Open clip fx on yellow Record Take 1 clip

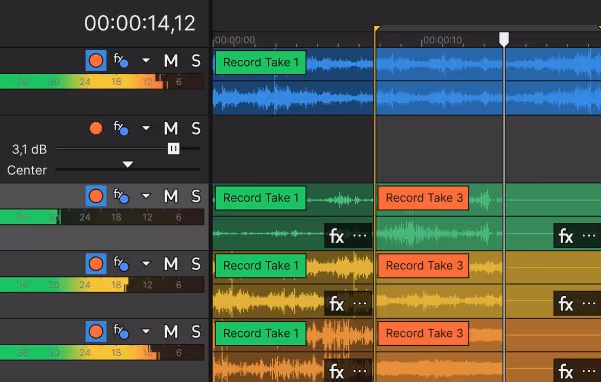(337, 304)
